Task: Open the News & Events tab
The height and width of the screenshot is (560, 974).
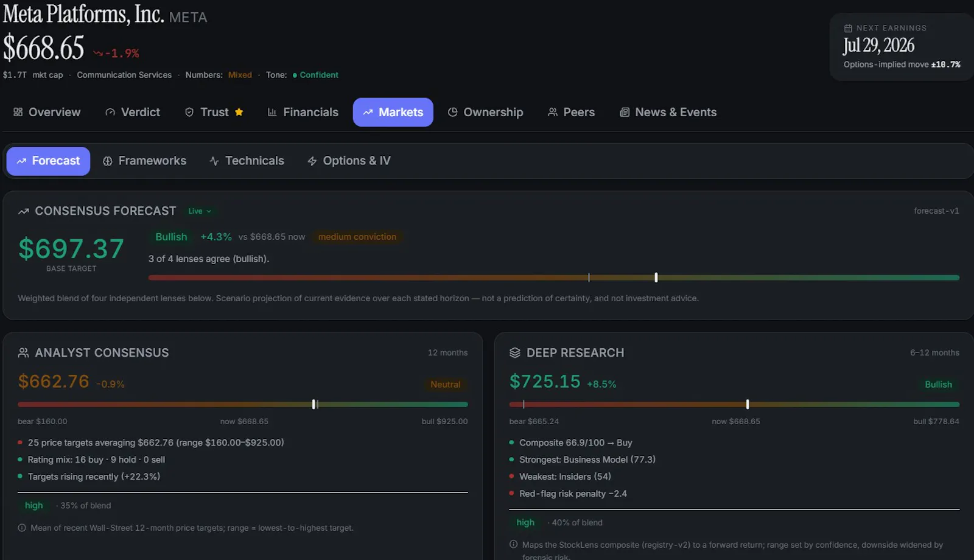Action: click(668, 112)
